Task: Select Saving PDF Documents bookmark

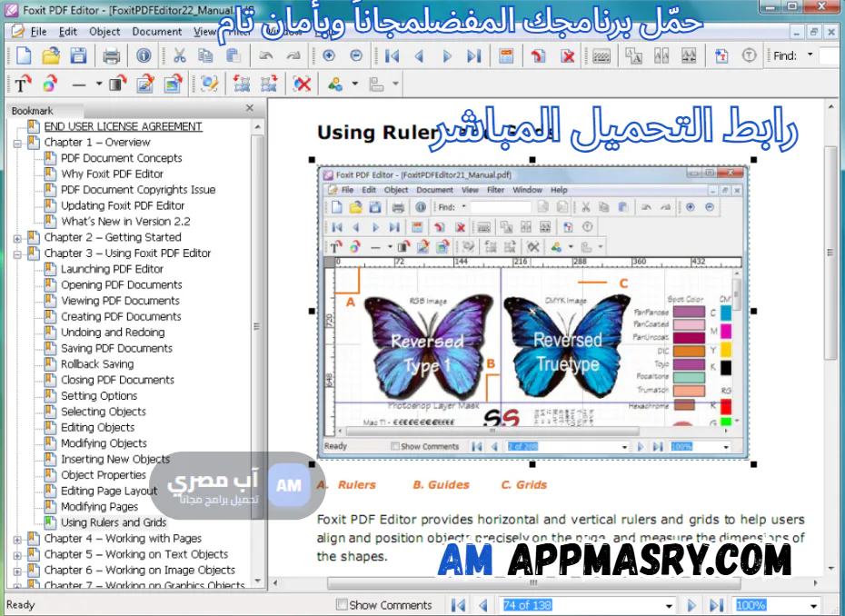Action: coord(116,348)
